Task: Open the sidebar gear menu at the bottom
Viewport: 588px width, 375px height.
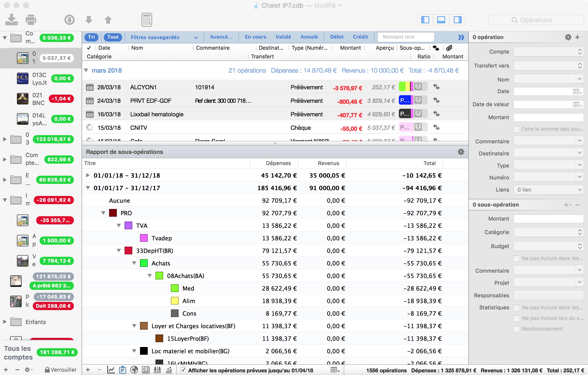Action: click(28, 370)
